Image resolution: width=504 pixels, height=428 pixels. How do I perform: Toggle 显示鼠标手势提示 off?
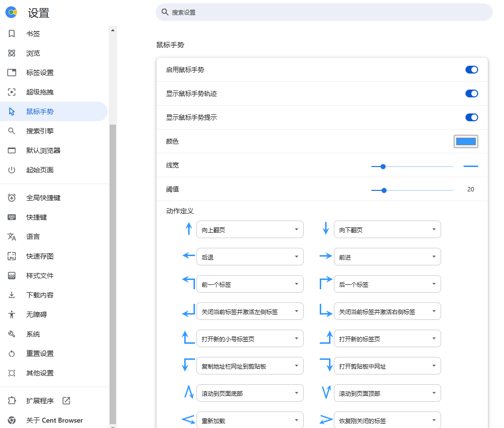(x=471, y=117)
